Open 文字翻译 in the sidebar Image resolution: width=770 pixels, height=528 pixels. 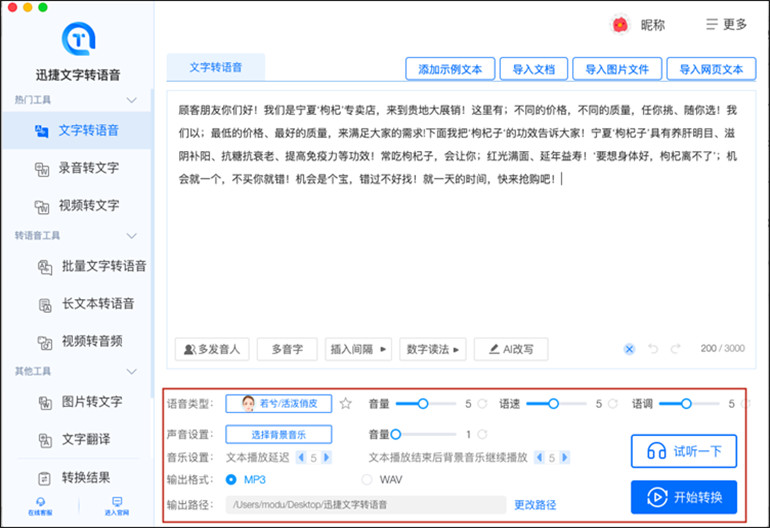(76, 439)
